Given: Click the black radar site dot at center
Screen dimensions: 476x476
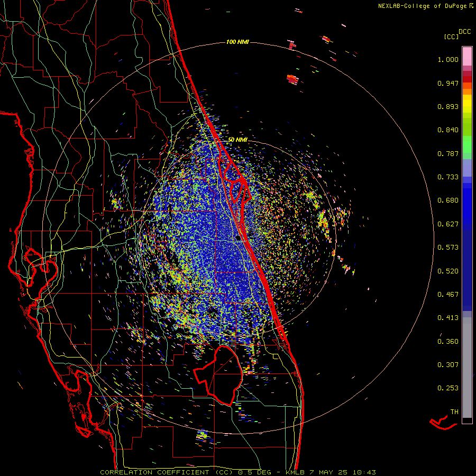Looking at the screenshot, I should click(x=238, y=239).
